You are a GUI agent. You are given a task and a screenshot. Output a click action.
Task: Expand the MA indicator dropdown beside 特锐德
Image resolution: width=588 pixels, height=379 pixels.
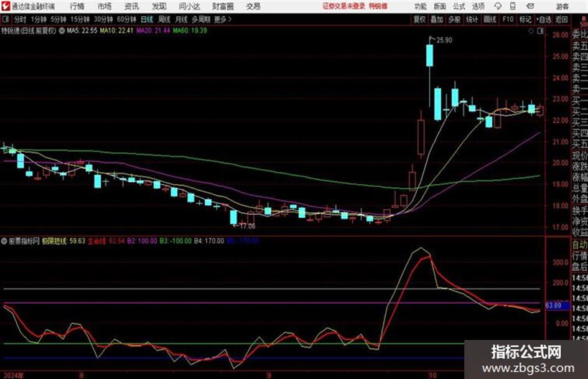click(x=62, y=30)
